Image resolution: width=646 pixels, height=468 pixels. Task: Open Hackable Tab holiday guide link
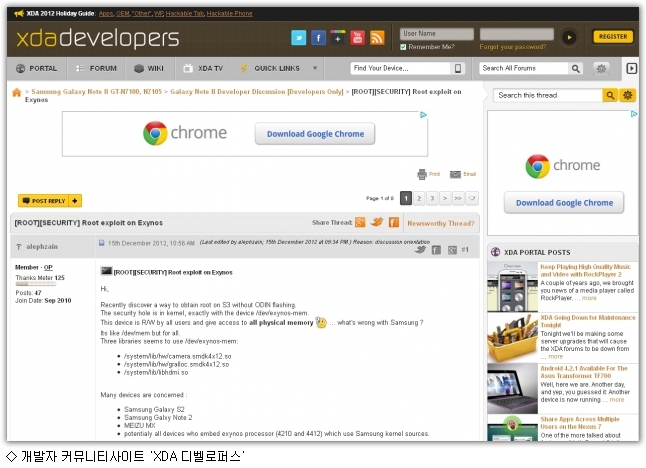click(x=185, y=14)
